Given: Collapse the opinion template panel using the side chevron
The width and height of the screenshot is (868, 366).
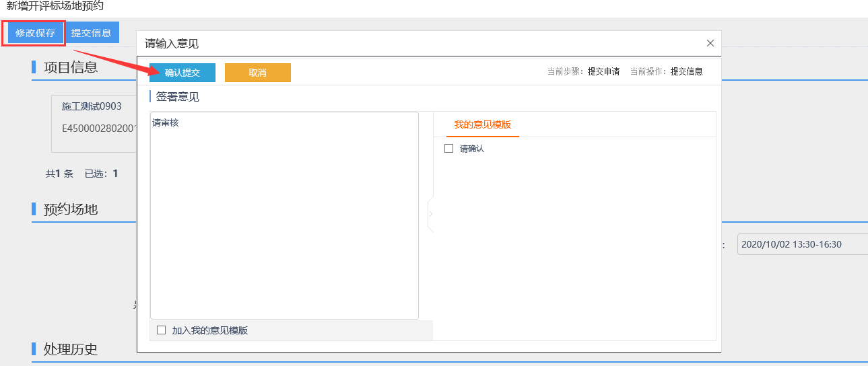Looking at the screenshot, I should pyautogui.click(x=430, y=214).
